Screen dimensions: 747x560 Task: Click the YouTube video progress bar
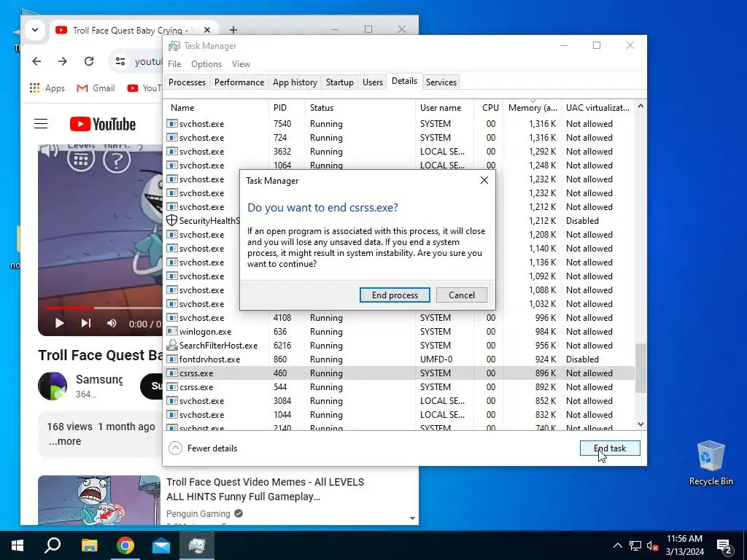tap(104, 308)
